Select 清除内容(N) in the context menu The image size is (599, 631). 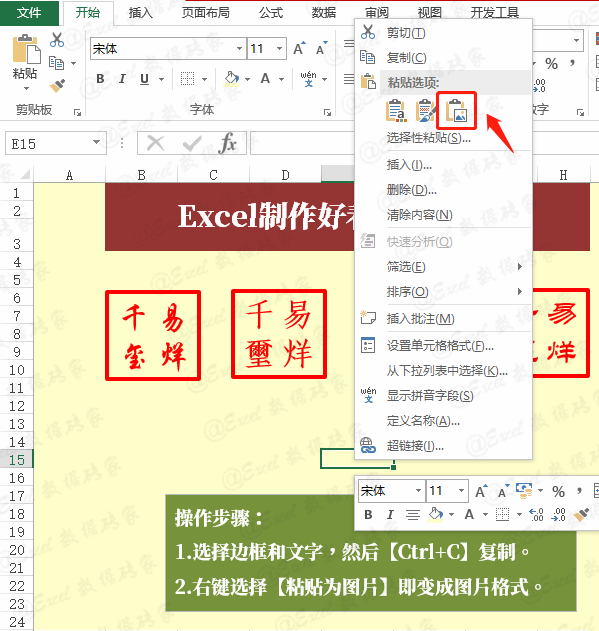pyautogui.click(x=443, y=215)
